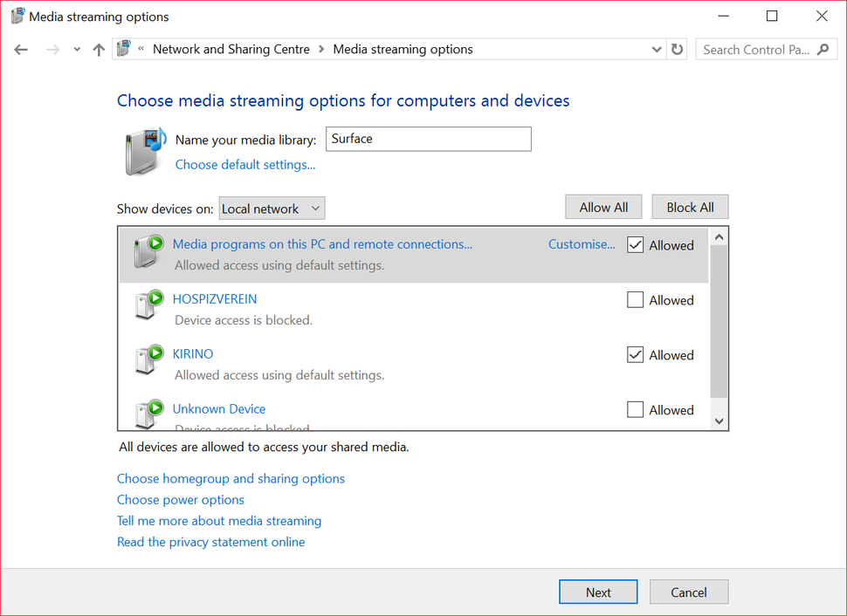Tick Allowed for Unknown Device

tap(635, 410)
